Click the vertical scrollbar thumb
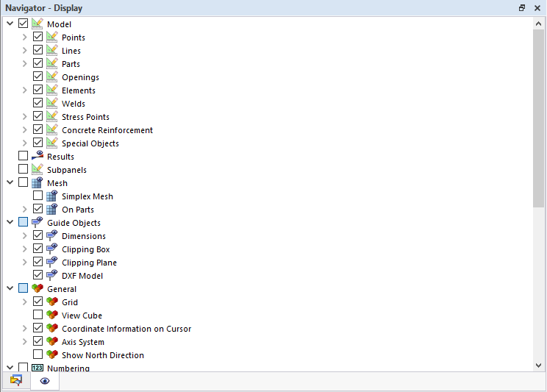Image resolution: width=547 pixels, height=392 pixels. click(538, 118)
